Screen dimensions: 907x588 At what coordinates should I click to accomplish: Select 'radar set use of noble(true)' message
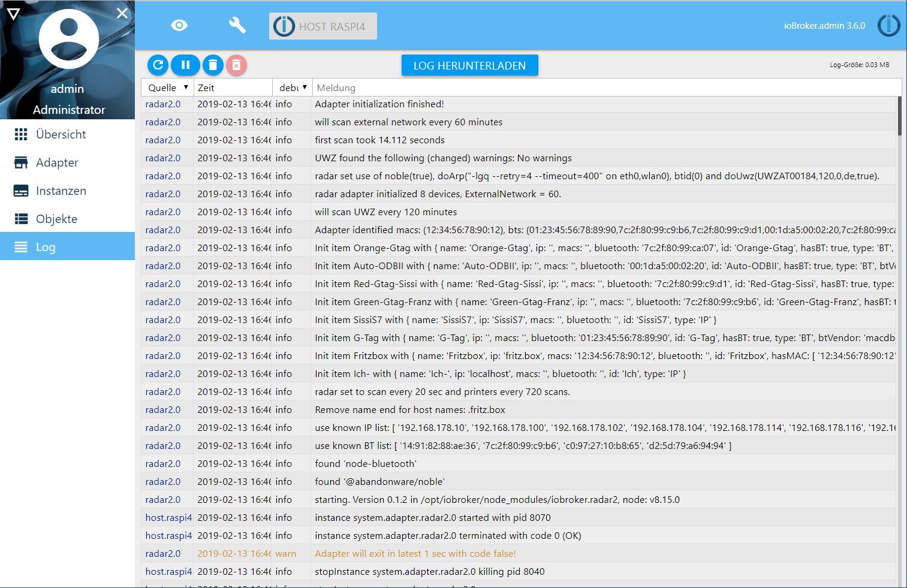pyautogui.click(x=597, y=176)
